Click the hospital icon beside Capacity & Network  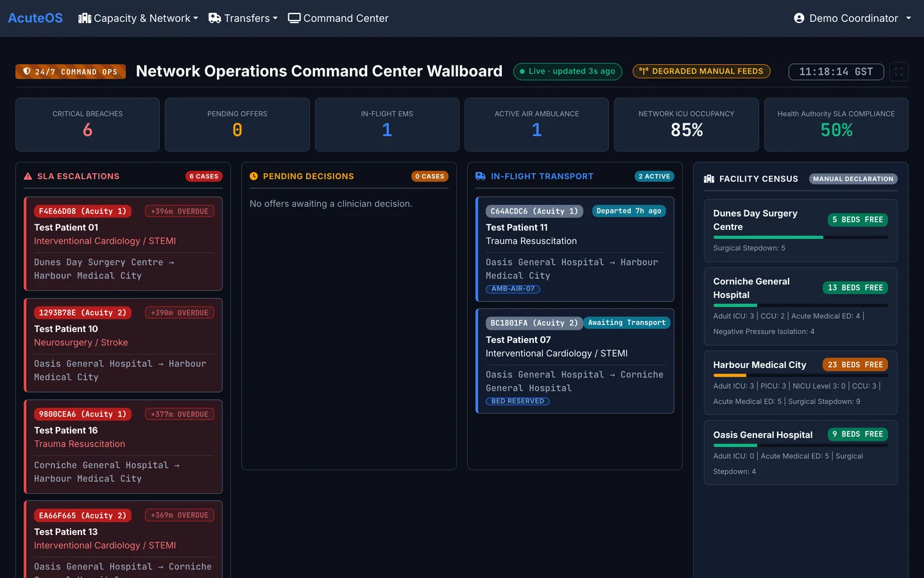[x=85, y=18]
